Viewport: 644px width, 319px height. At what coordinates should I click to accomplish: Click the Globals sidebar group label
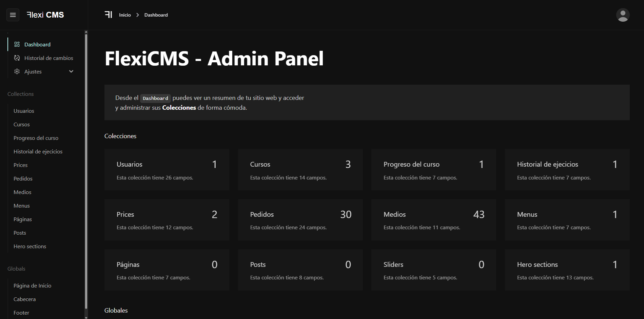(x=16, y=269)
